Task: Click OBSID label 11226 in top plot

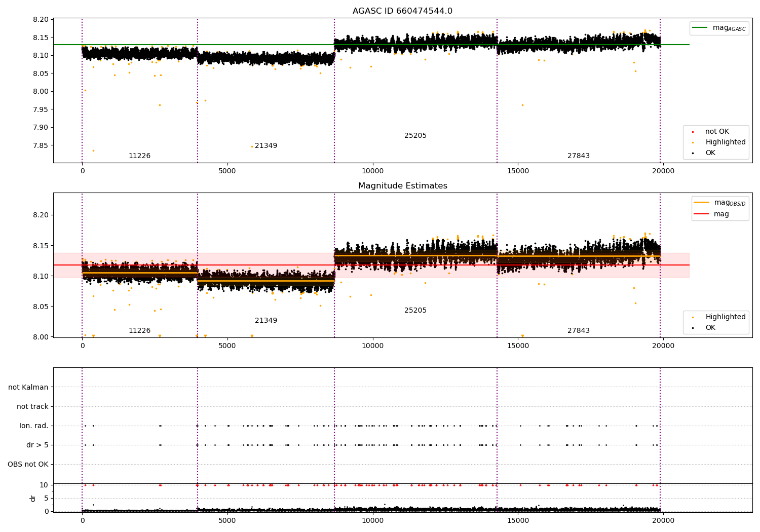Action: 139,156
